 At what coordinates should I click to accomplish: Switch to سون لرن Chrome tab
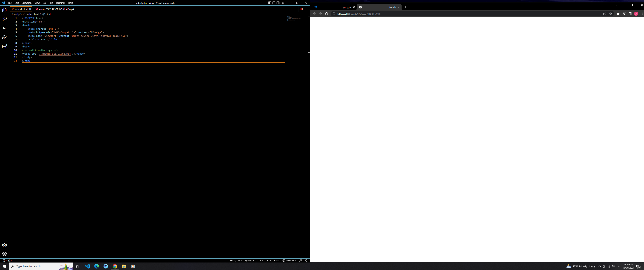point(334,7)
